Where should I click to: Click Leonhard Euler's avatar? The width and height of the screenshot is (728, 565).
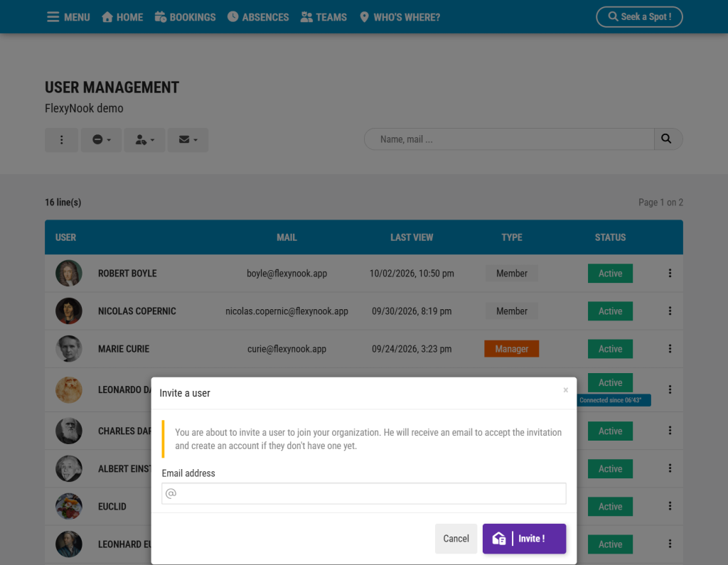click(69, 544)
